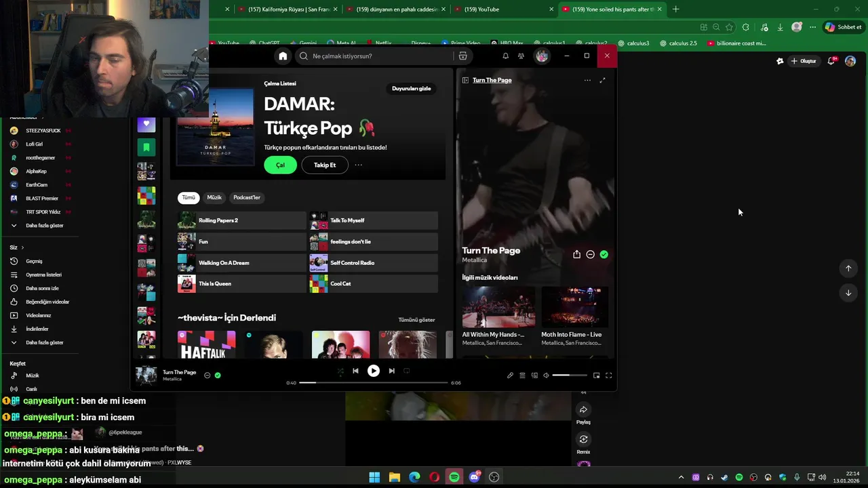Toggle repeat in Spotify player bar
This screenshot has width=868, height=488.
(406, 371)
